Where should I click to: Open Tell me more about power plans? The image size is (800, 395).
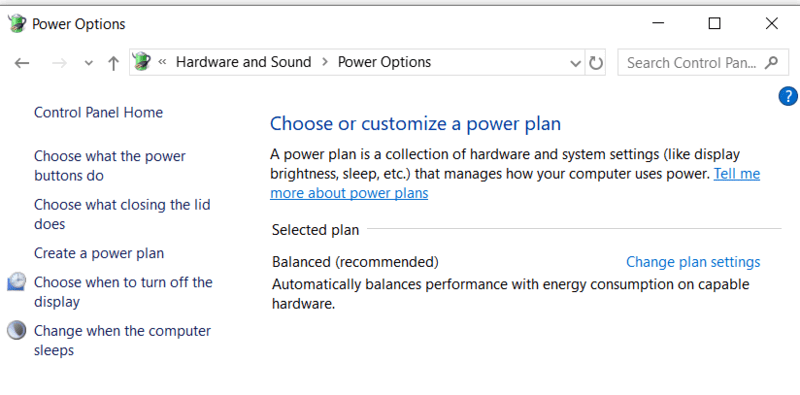pyautogui.click(x=515, y=184)
